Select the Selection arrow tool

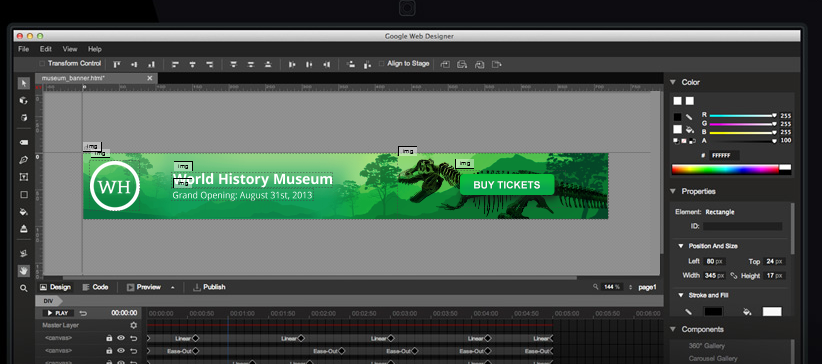click(24, 83)
